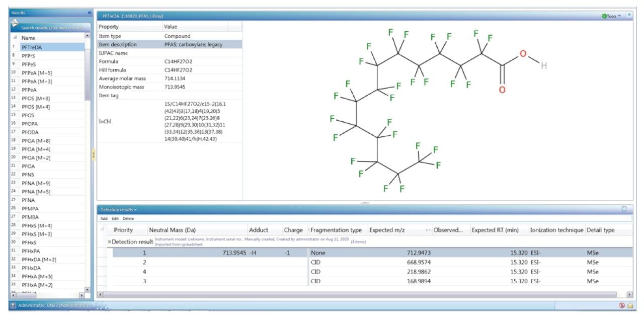
Task: Collapse the Results panel using the pin icon
Action: tap(90, 13)
